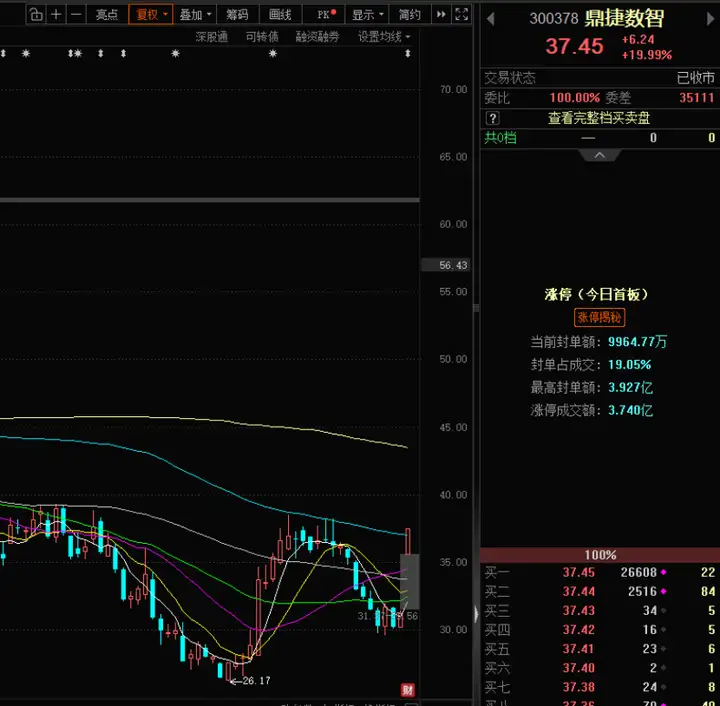Go to next stock with right arrow
Viewport: 720px width, 706px height.
710,19
